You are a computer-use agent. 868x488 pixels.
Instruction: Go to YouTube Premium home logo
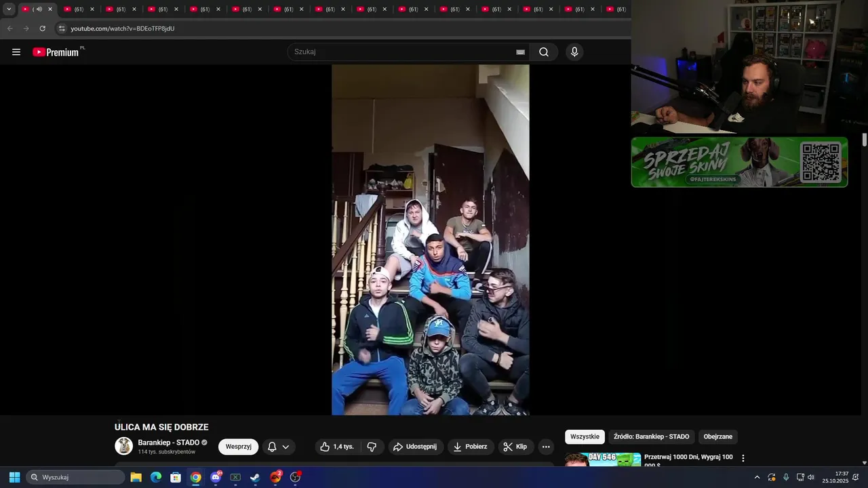(56, 52)
